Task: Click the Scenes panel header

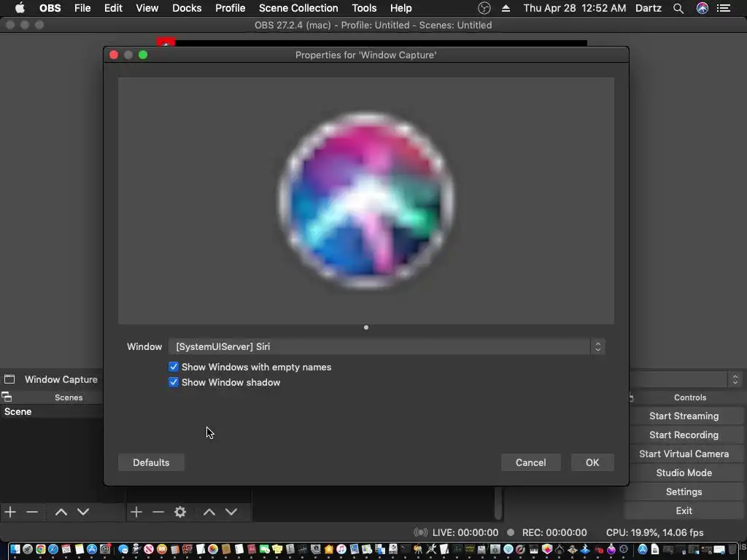Action: click(69, 397)
